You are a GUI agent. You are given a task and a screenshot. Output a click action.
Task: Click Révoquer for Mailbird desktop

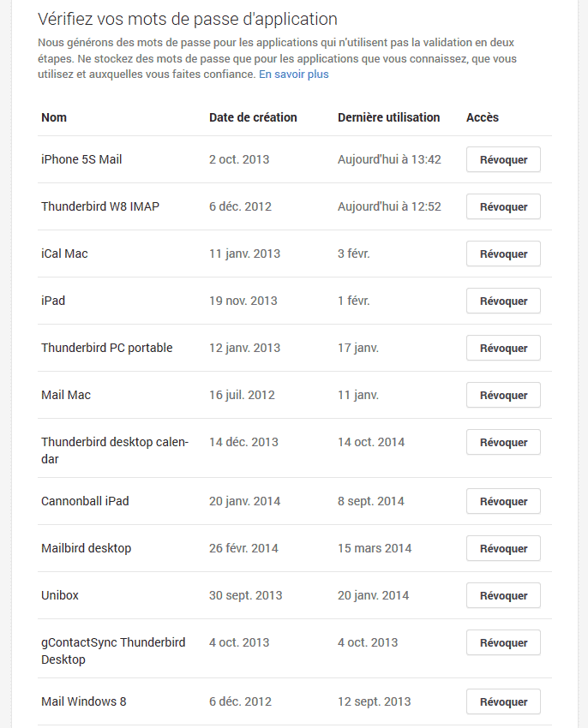(x=503, y=548)
